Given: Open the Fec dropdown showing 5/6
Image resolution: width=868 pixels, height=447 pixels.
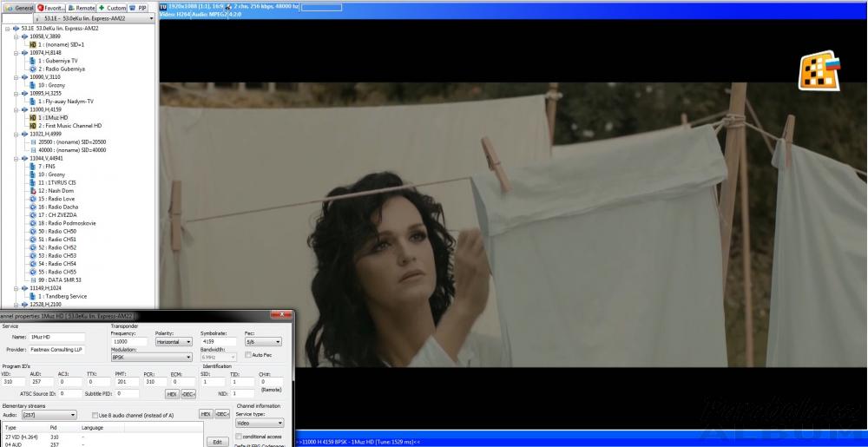Looking at the screenshot, I should [x=263, y=342].
